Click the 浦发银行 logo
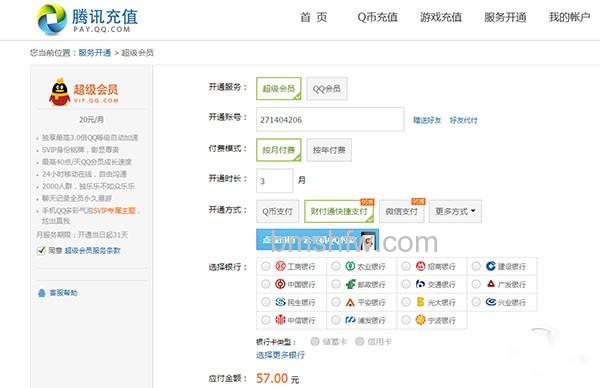 pos(350,320)
